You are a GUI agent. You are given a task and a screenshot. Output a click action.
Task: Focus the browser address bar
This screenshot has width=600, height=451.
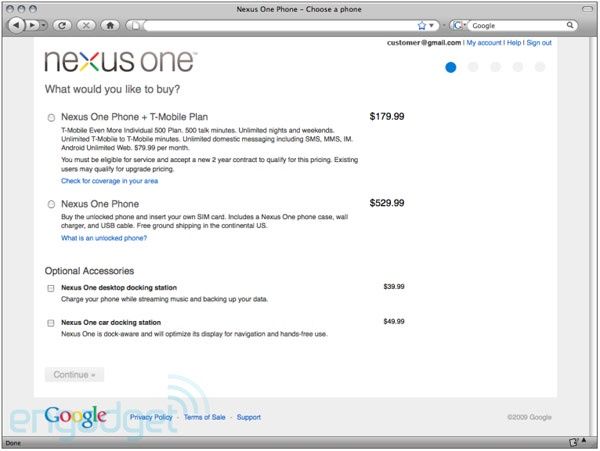coord(279,26)
